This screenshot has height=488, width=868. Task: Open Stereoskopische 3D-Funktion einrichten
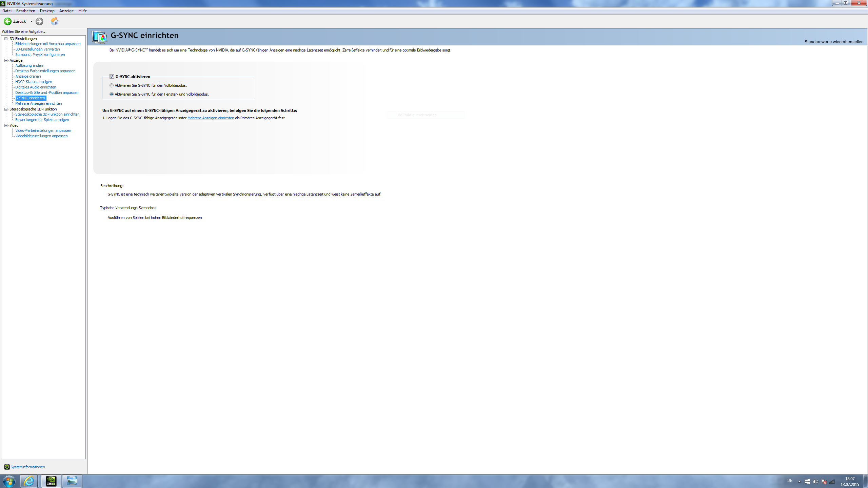47,114
